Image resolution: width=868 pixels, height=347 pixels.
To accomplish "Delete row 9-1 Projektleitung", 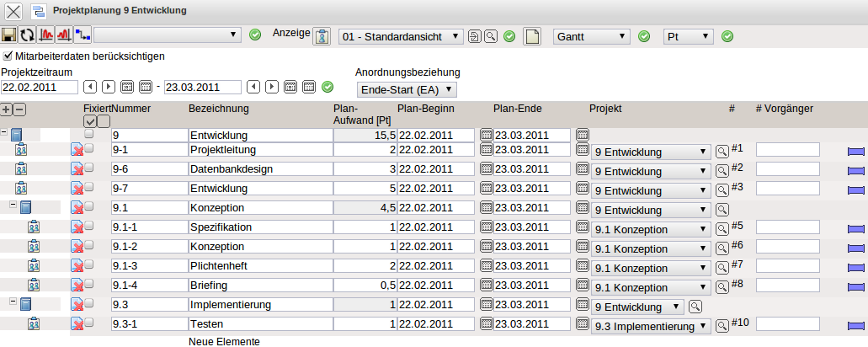I will (77, 149).
